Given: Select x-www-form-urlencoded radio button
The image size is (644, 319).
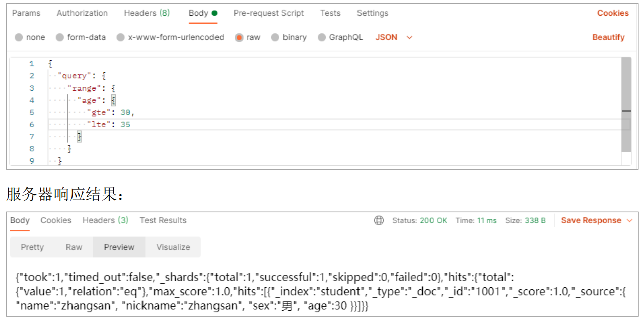Looking at the screenshot, I should (121, 37).
